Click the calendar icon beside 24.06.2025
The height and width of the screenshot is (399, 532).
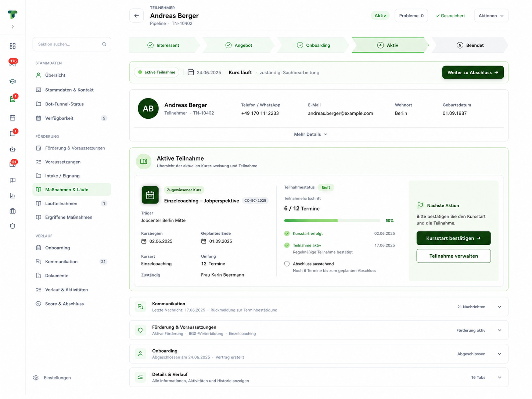(191, 72)
